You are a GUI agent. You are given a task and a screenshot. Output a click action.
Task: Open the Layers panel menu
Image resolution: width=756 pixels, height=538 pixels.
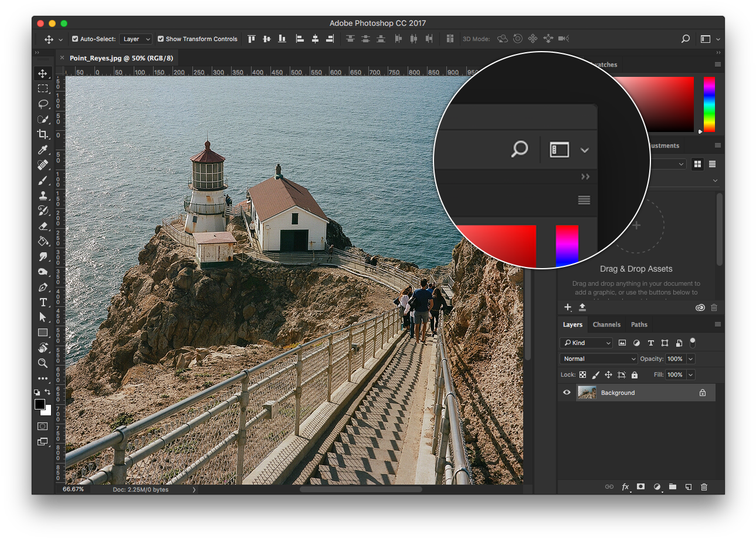pos(718,324)
